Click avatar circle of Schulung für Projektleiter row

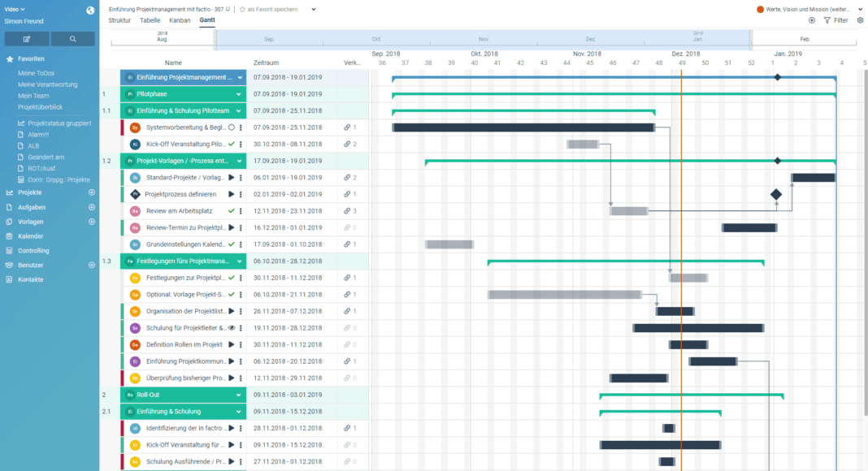135,328
